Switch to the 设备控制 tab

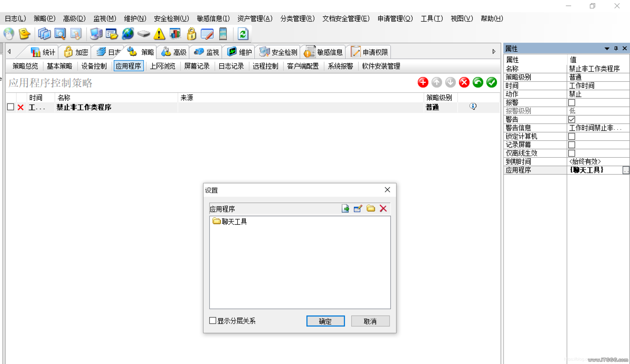tap(94, 66)
